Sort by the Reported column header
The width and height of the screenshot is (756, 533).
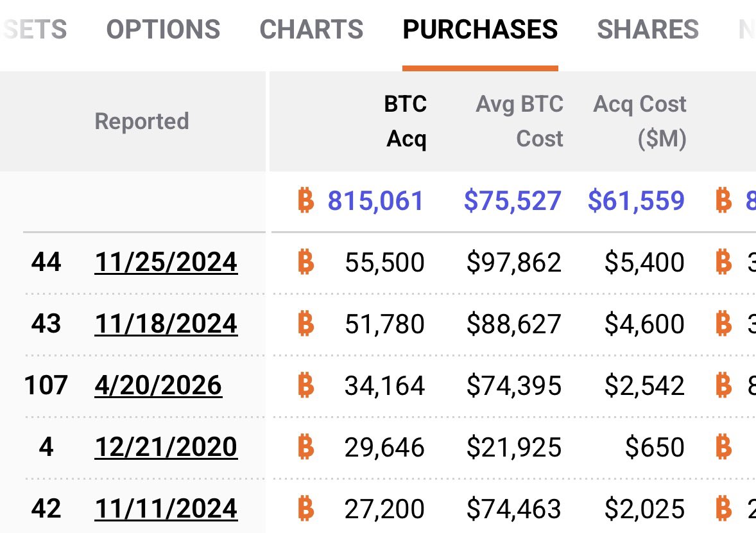coord(142,121)
